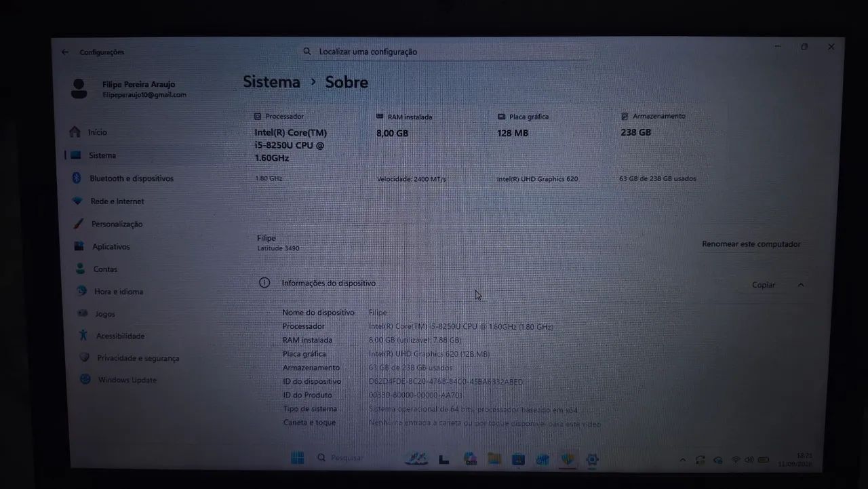868x489 pixels.
Task: Click the 8,00 GB RAM value
Action: [x=393, y=133]
